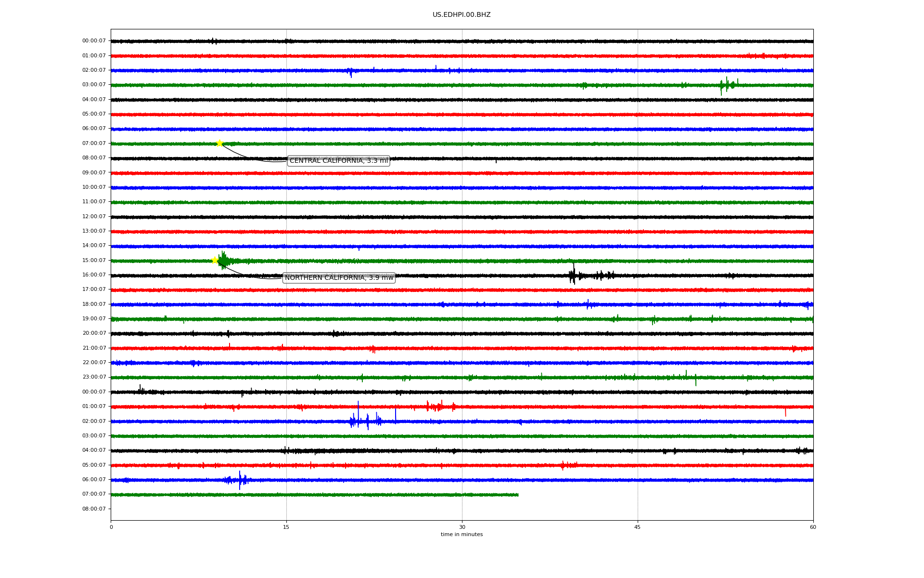
Task: Click the Central California earthquake star marker
Action: 219,143
